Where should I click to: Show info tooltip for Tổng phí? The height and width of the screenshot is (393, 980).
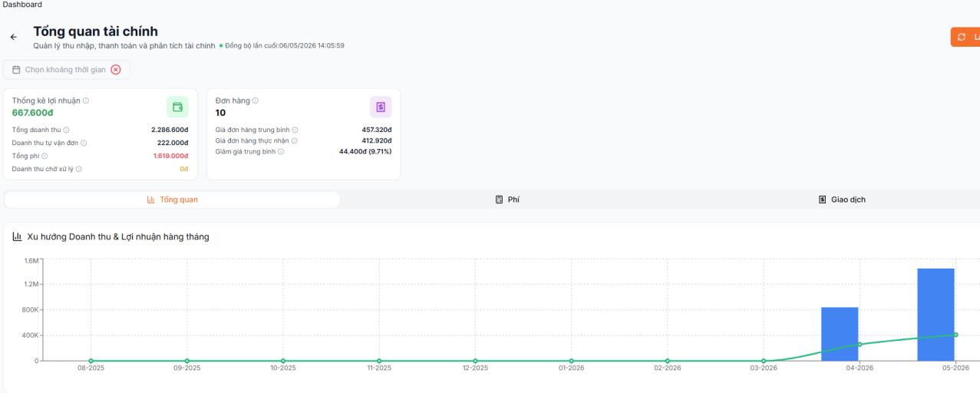click(x=45, y=156)
